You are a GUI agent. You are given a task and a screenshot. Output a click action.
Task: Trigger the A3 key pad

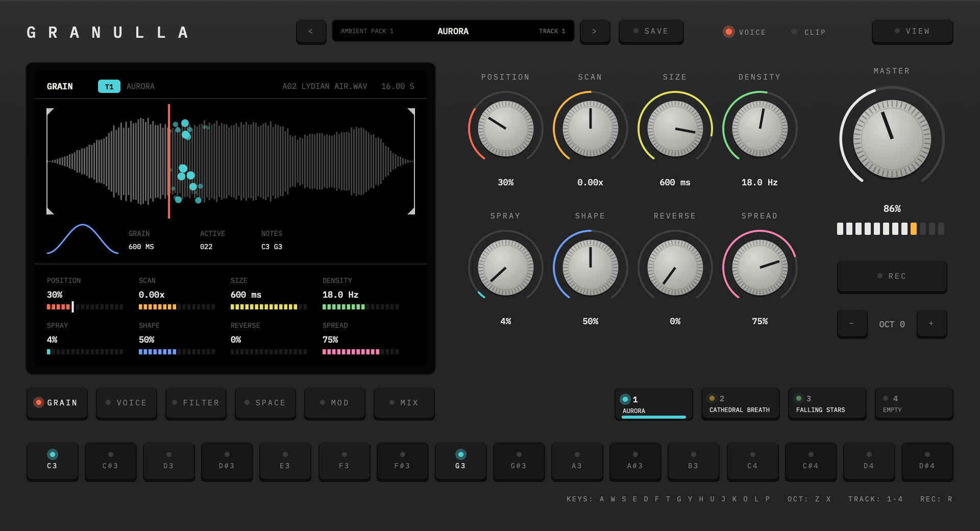[577, 461]
